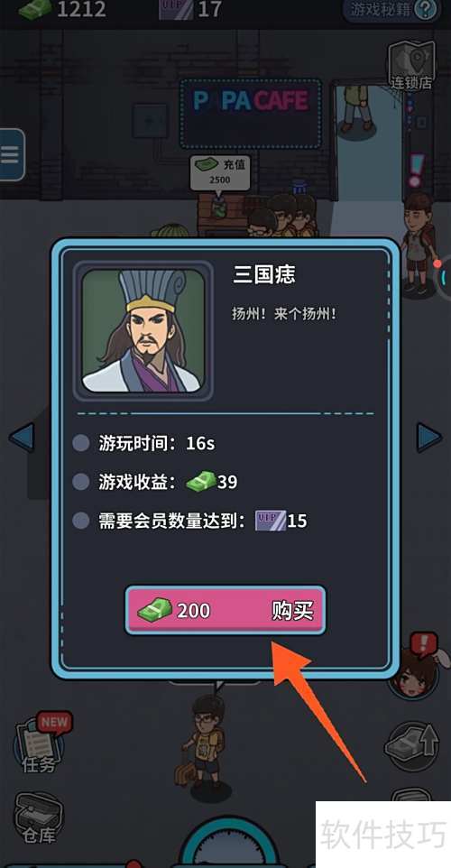Buy the 三国痣 game for 200
The image size is (451, 868).
click(225, 610)
